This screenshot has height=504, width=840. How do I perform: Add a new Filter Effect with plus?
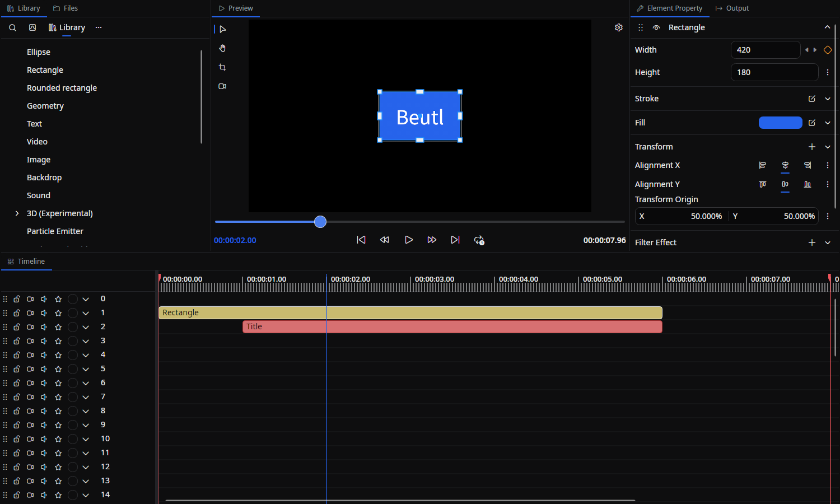[812, 242]
